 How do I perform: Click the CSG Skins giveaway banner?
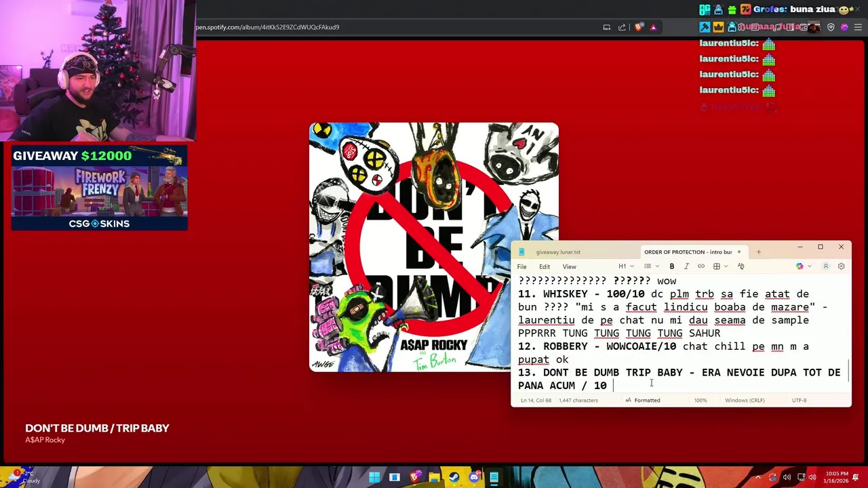coord(99,188)
